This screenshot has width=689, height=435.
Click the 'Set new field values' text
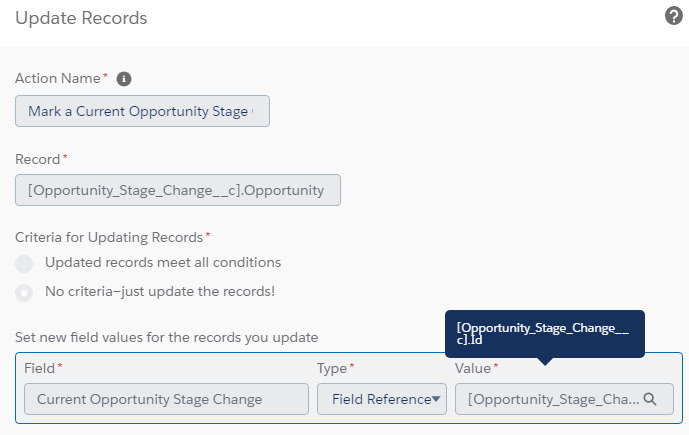click(167, 337)
